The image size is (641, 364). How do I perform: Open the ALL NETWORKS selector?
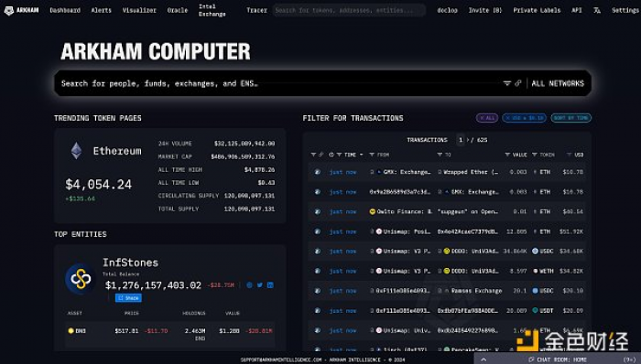(x=558, y=83)
